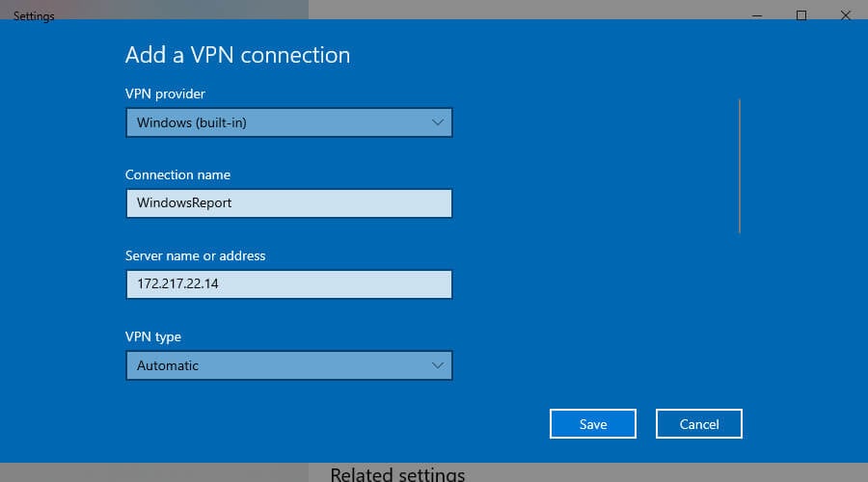868x482 pixels.
Task: Click the Server name or address label
Action: pos(196,255)
